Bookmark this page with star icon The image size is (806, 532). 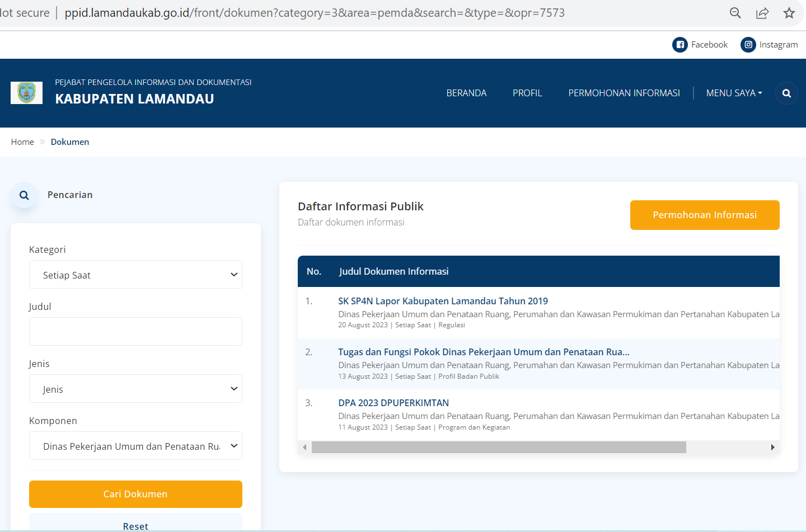pyautogui.click(x=789, y=13)
